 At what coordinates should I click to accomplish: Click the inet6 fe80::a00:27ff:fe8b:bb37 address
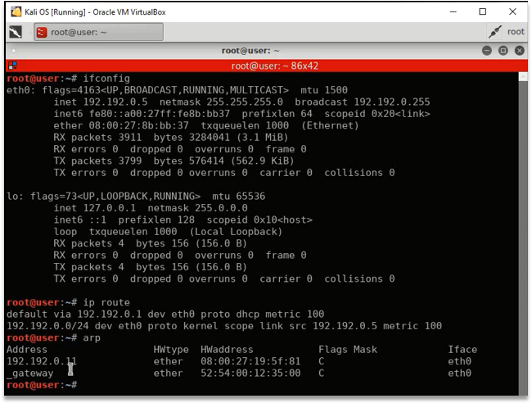point(160,114)
